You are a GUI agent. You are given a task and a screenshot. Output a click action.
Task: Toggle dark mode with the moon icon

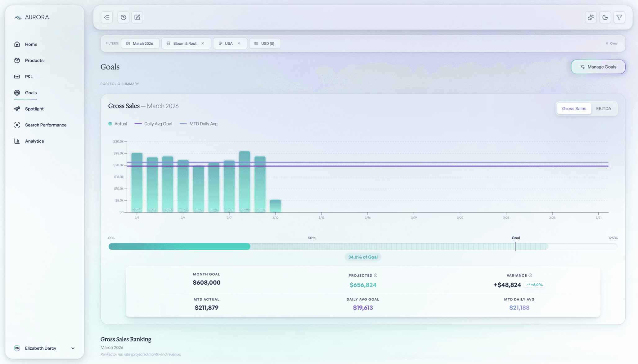605,17
